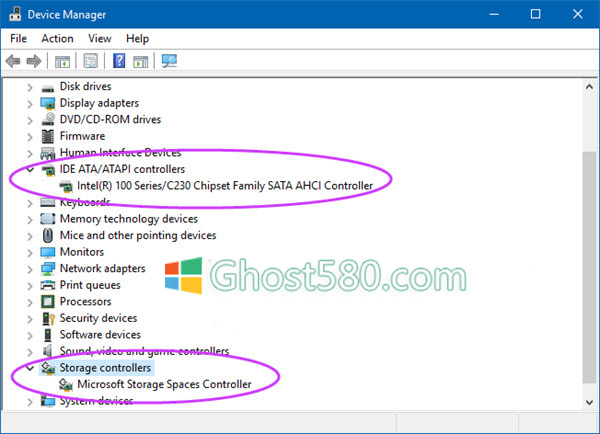Click the Processors category icon
Image resolution: width=600 pixels, height=434 pixels.
click(48, 302)
